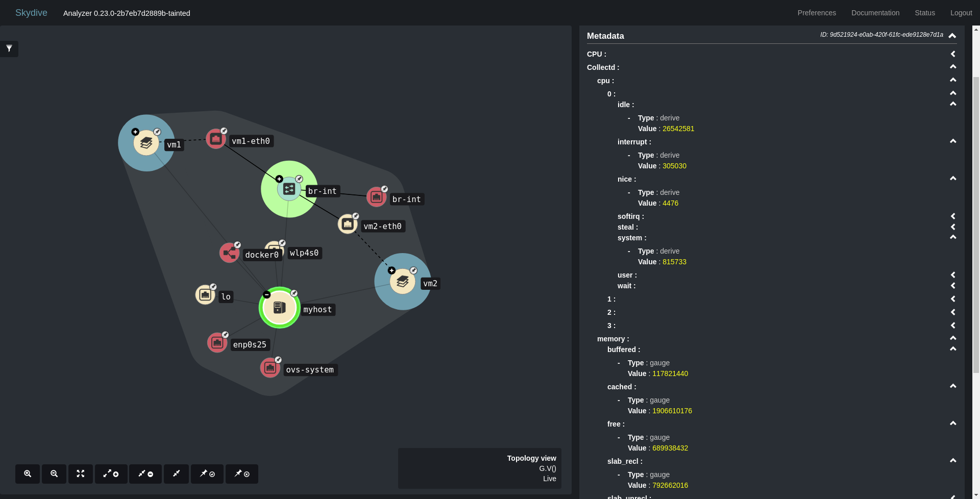Viewport: 980px width, 499px height.
Task: Click the unpin all nodes button
Action: 242,474
